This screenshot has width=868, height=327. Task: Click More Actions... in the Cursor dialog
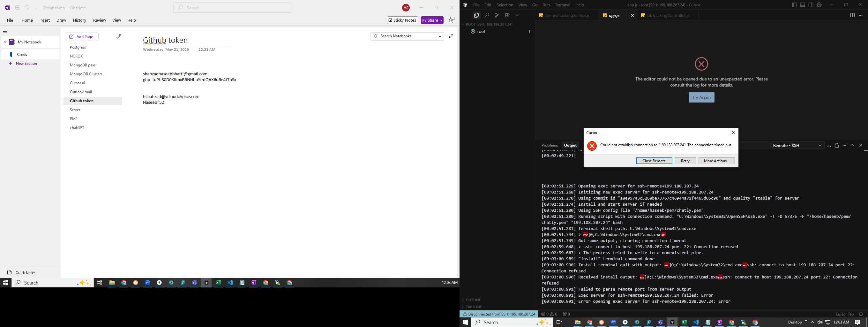click(x=717, y=161)
